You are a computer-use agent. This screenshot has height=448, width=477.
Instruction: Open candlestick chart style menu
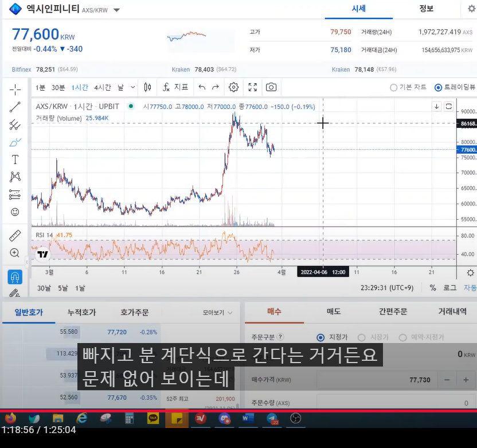pyautogui.click(x=147, y=87)
